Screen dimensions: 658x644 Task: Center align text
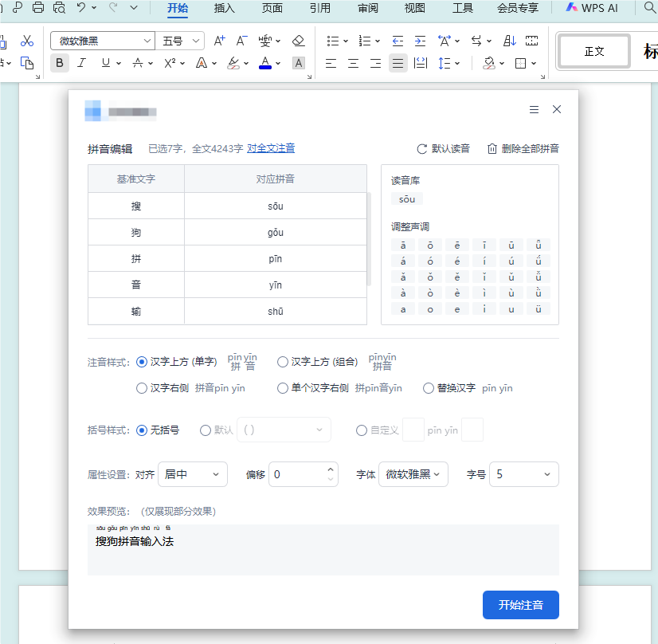point(354,64)
